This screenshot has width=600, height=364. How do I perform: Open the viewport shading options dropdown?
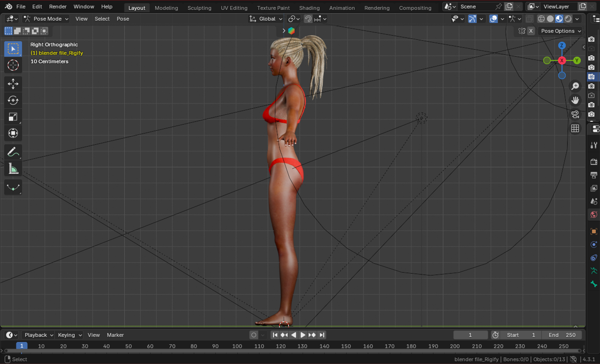[577, 19]
